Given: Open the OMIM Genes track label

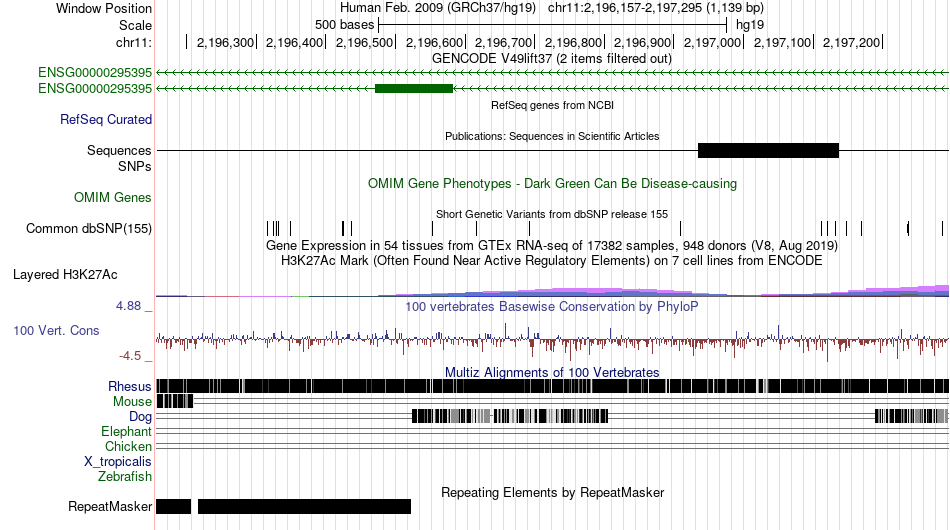Looking at the screenshot, I should pos(113,197).
